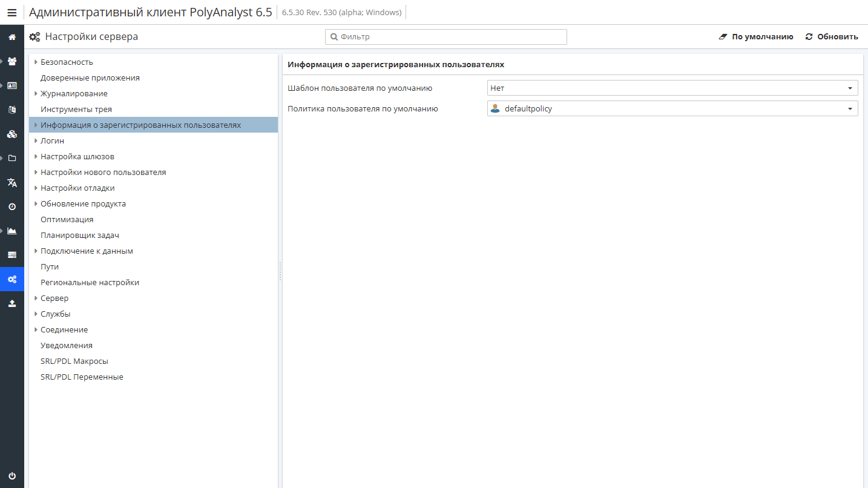Open the documents sidebar icon below ID card
Image resolution: width=868 pixels, height=488 pixels.
12,110
